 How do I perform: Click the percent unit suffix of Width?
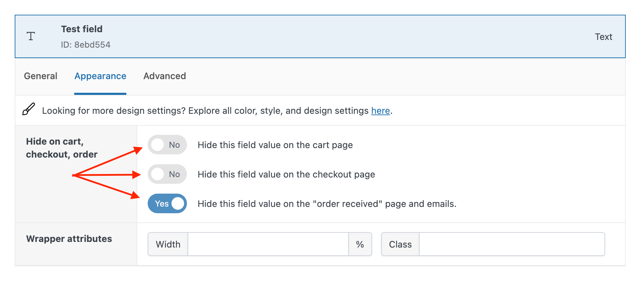tap(360, 244)
